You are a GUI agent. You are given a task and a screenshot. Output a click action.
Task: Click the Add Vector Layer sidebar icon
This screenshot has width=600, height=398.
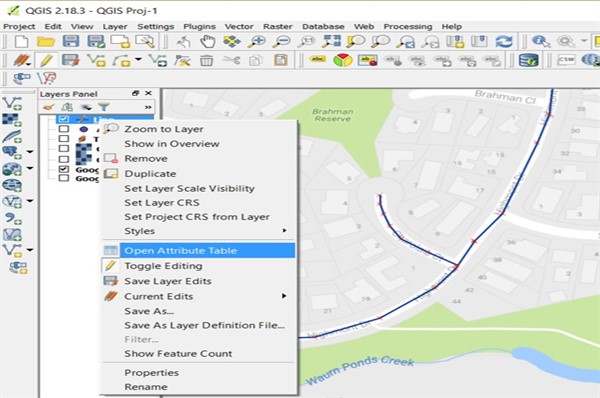[x=12, y=104]
